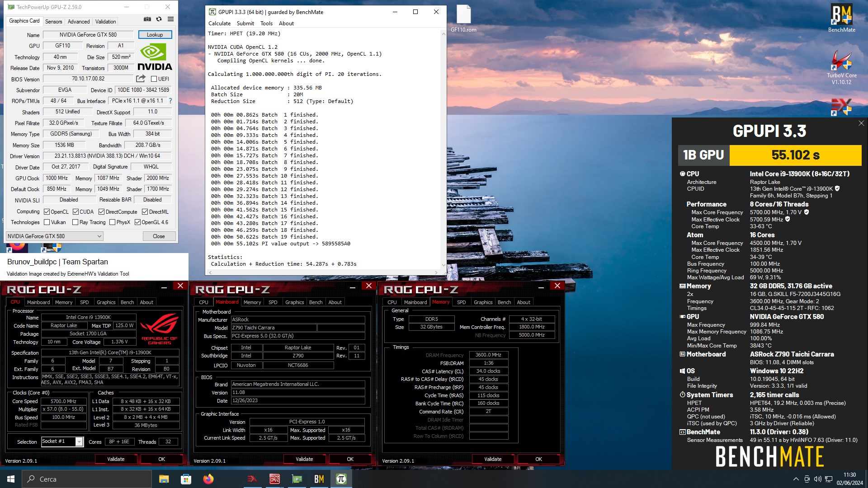The height and width of the screenshot is (488, 868).
Task: Click the GPUPI vertical scrollbar
Action: [443, 149]
